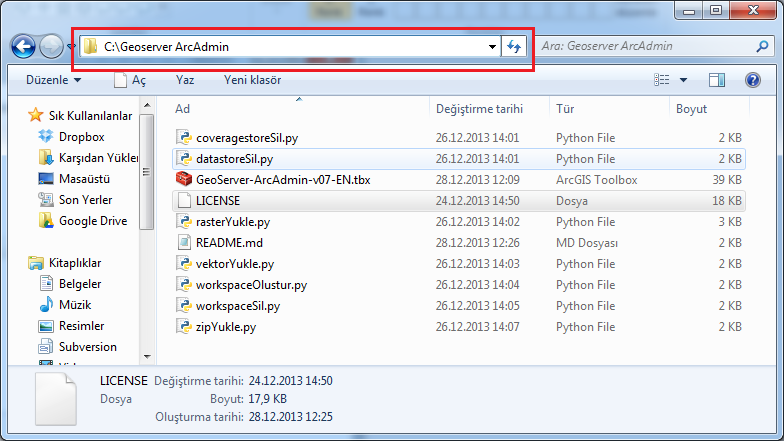Open the help question-mark icon

[752, 80]
